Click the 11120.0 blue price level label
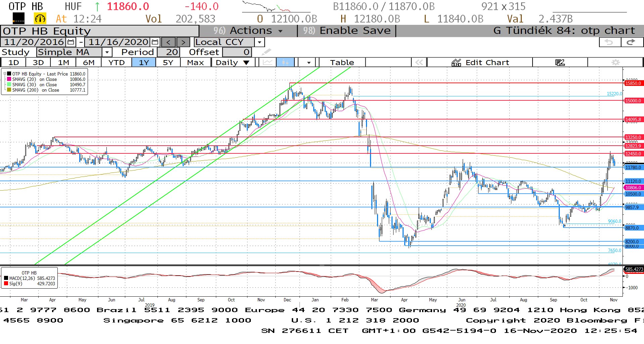Screen dimensions: 644x344 [x=633, y=181]
